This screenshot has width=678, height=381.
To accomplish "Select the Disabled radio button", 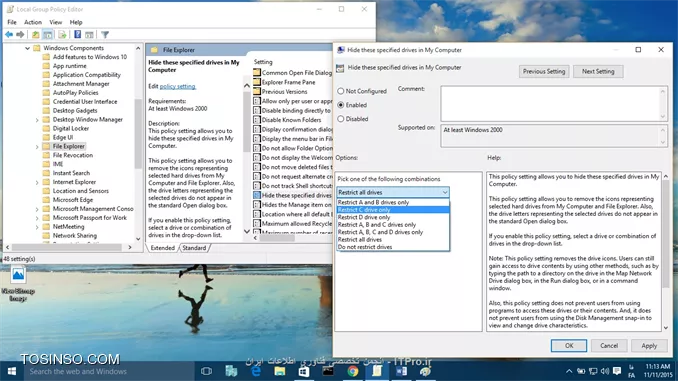I will point(341,119).
